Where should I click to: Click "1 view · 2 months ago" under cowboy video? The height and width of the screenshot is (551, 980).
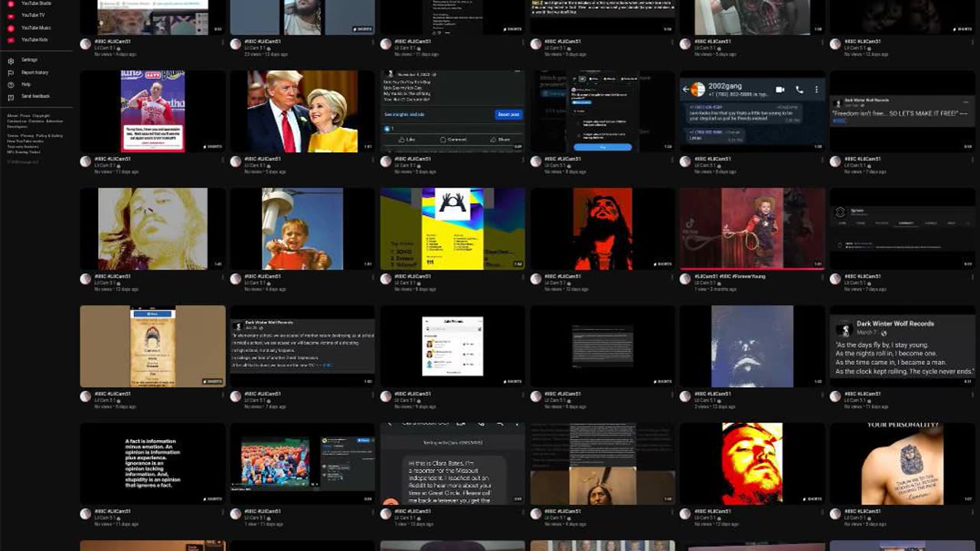click(714, 289)
